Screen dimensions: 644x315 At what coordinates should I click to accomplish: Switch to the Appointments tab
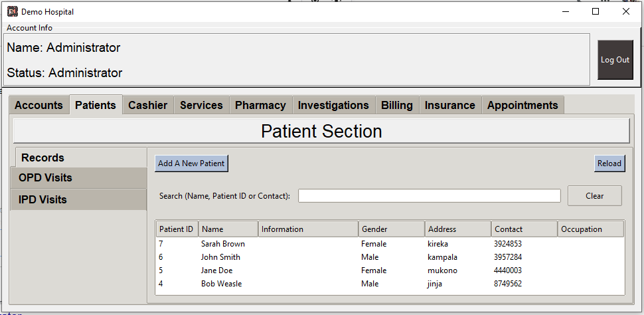523,105
